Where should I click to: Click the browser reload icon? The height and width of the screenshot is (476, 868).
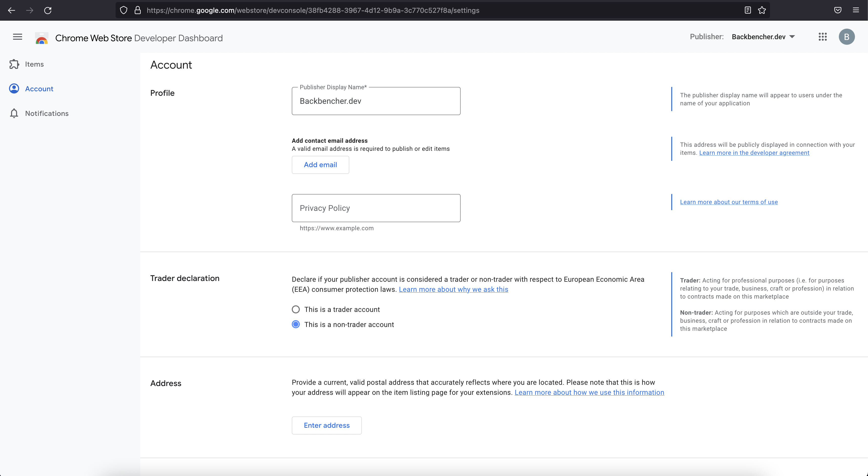tap(48, 11)
